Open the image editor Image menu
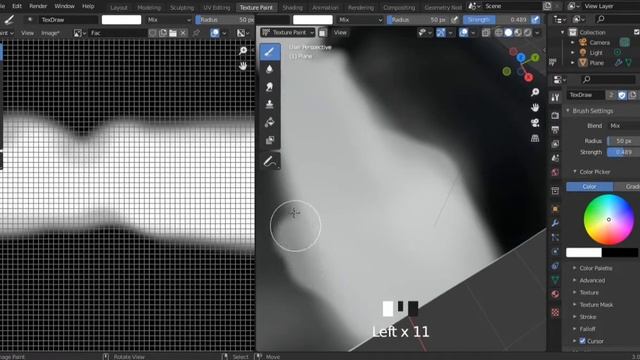Viewport: 640px width, 360px height. [x=50, y=33]
